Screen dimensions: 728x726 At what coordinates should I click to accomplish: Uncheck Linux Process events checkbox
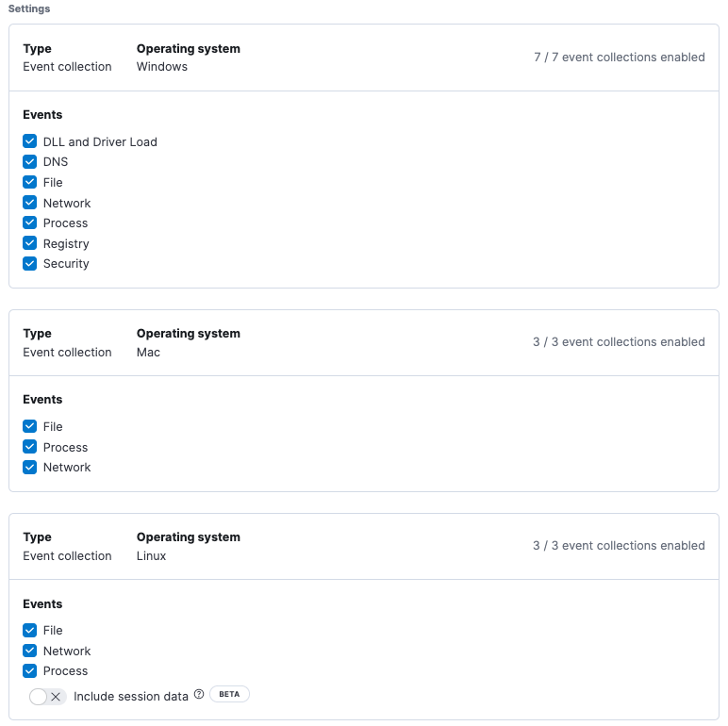click(x=30, y=670)
